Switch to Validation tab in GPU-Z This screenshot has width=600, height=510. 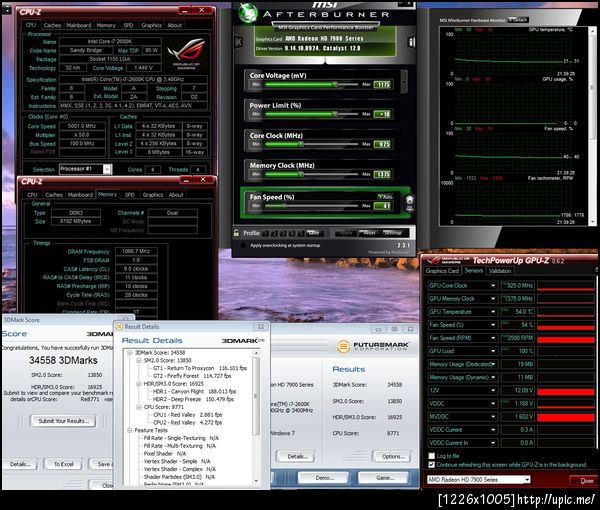tap(500, 271)
